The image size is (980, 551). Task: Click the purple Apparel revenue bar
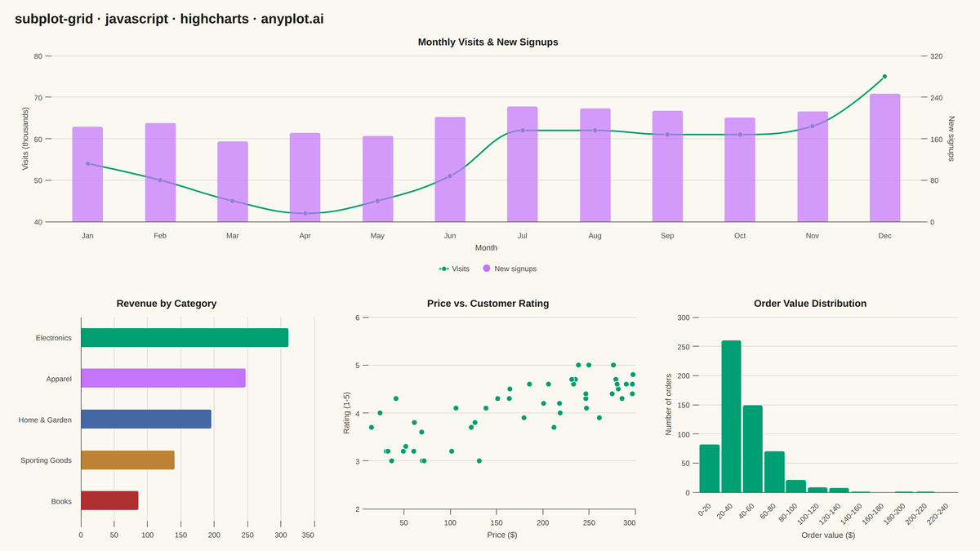163,378
